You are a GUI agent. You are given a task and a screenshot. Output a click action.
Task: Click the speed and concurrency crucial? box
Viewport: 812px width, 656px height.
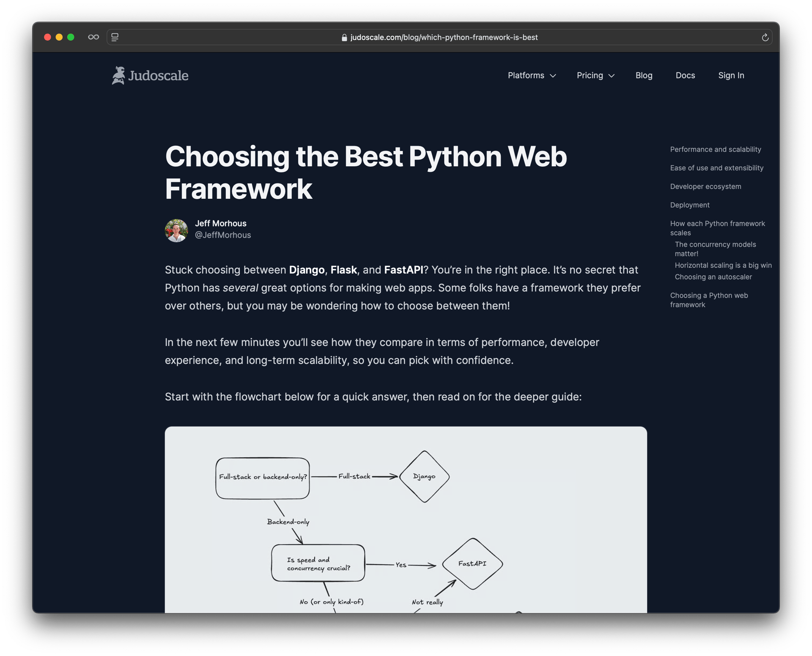[x=318, y=563]
